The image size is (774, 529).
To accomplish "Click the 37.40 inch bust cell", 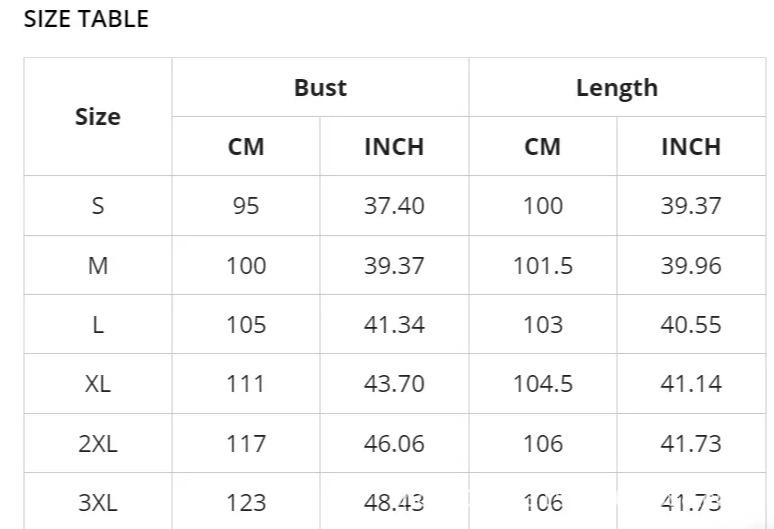I will click(394, 206).
